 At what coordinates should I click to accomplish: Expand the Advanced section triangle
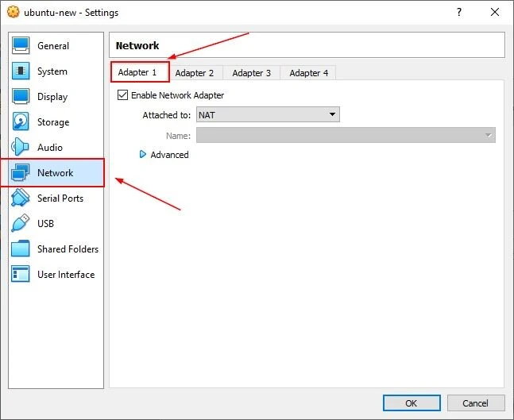click(x=143, y=155)
